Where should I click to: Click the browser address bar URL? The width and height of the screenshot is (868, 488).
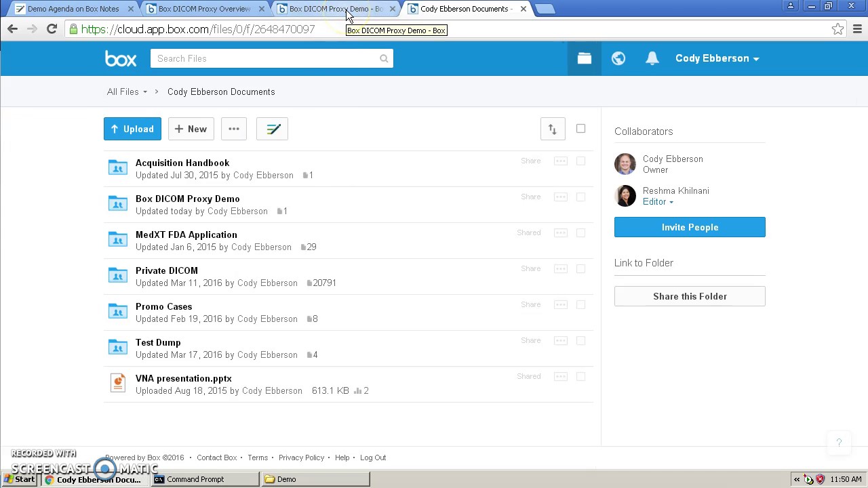pos(197,29)
